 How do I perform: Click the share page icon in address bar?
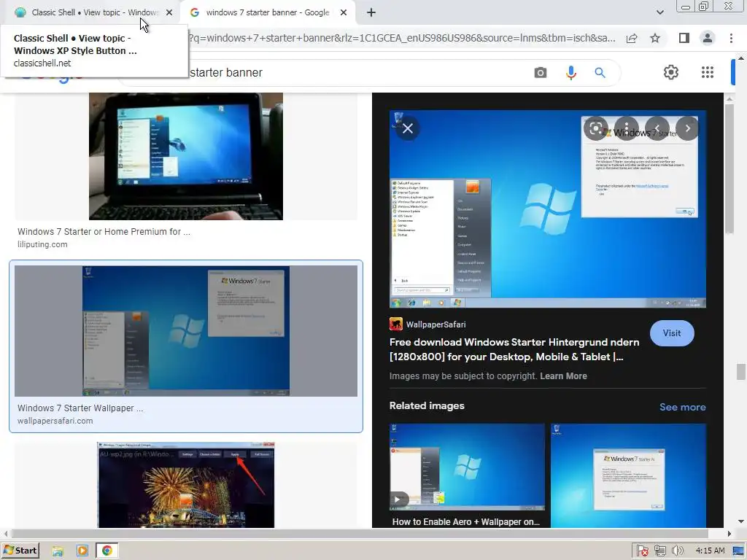632,38
